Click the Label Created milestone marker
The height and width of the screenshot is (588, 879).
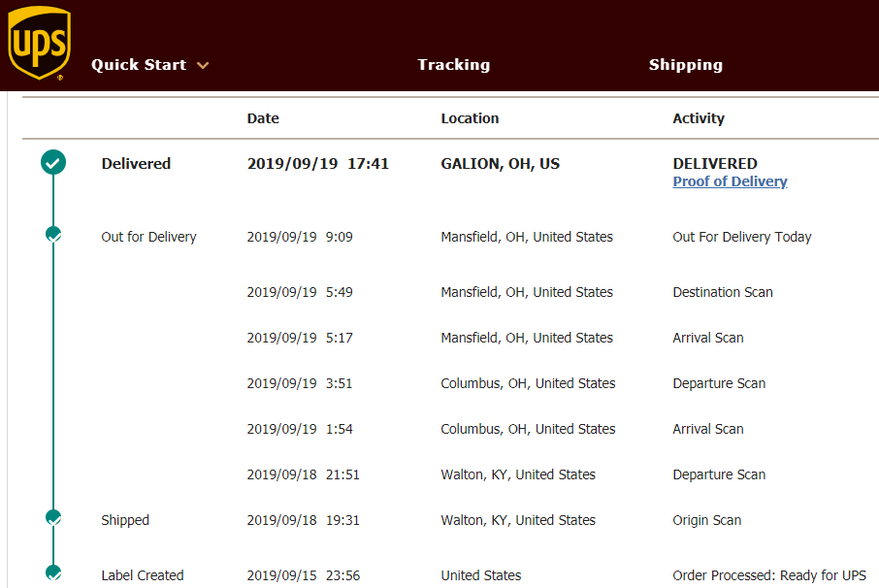53,572
